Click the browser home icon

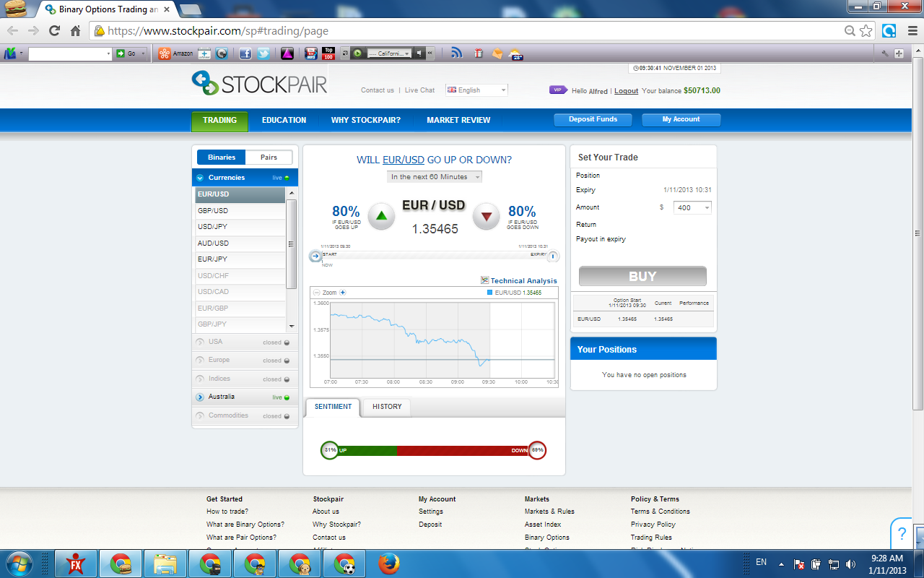pyautogui.click(x=75, y=30)
